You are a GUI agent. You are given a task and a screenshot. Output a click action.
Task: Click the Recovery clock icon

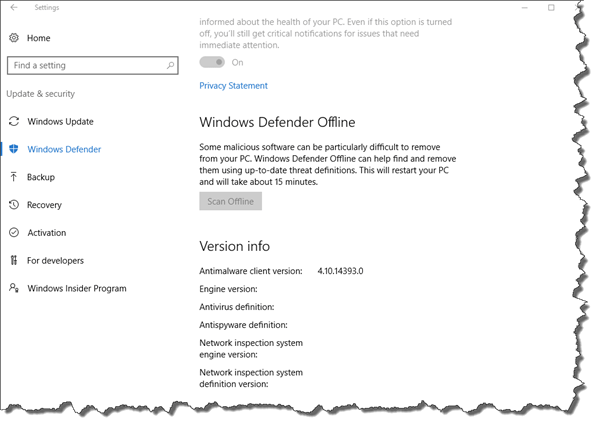pyautogui.click(x=14, y=205)
